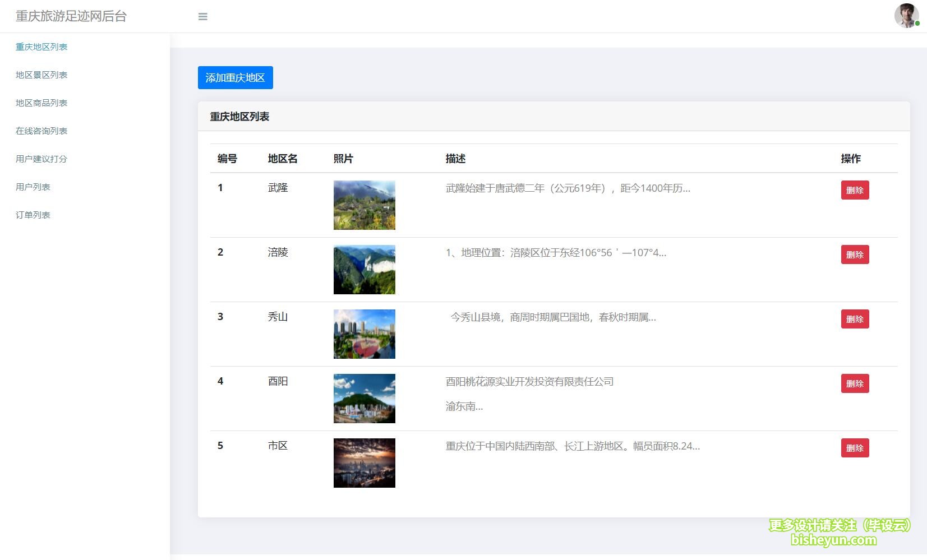Open 用户列表 in the sidebar
The image size is (927, 560).
(x=33, y=187)
